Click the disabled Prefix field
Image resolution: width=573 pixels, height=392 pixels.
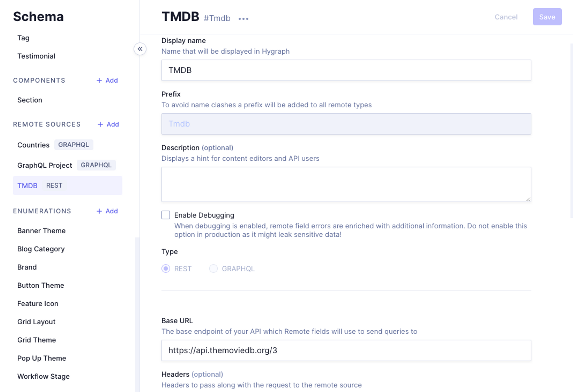pyautogui.click(x=346, y=124)
